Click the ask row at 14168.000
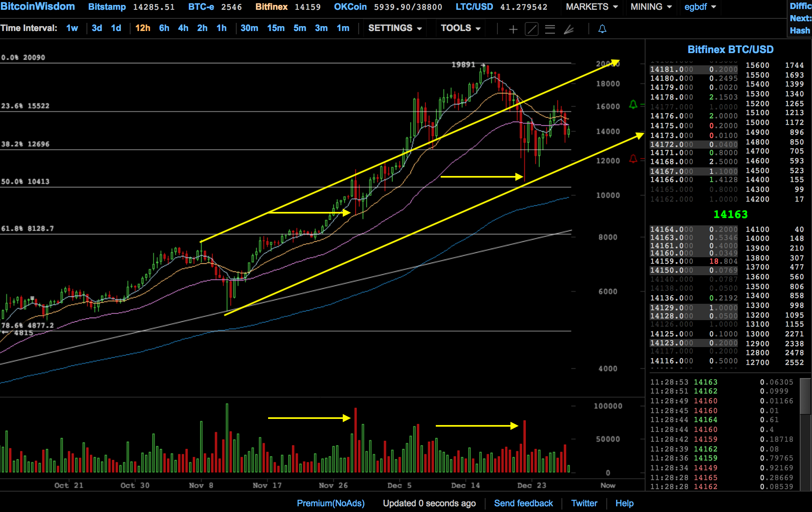The height and width of the screenshot is (512, 812). 694,162
